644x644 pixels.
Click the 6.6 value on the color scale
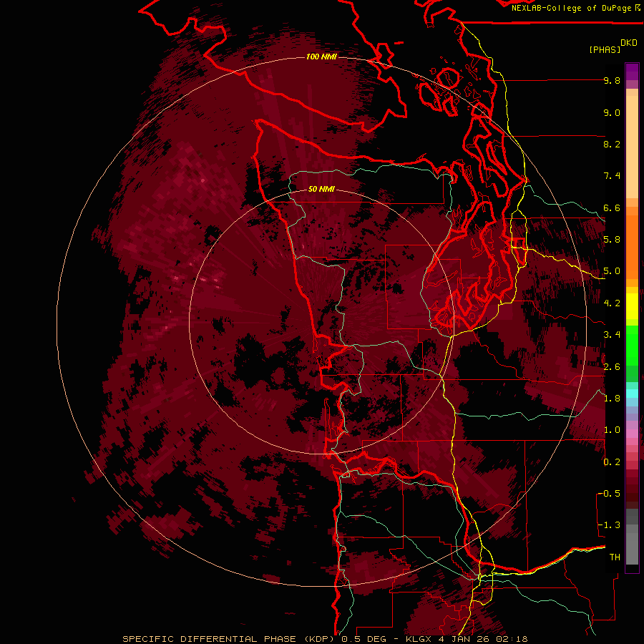pos(612,208)
